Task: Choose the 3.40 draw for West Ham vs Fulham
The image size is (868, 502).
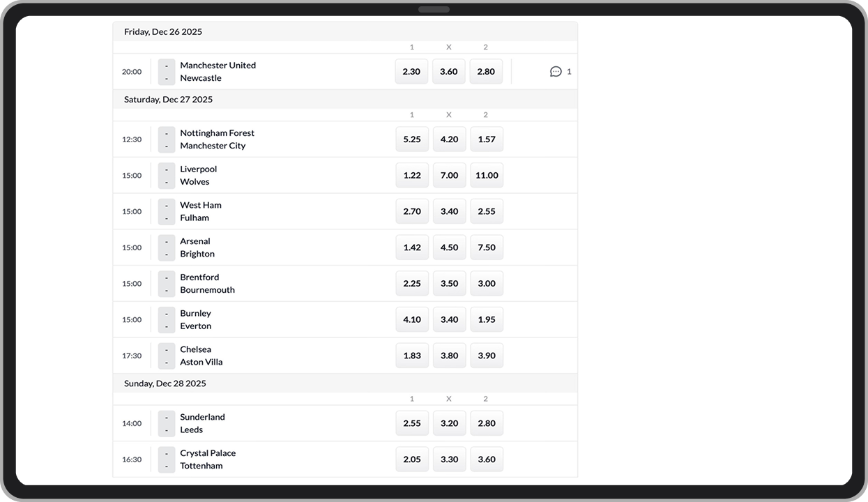Action: 449,211
